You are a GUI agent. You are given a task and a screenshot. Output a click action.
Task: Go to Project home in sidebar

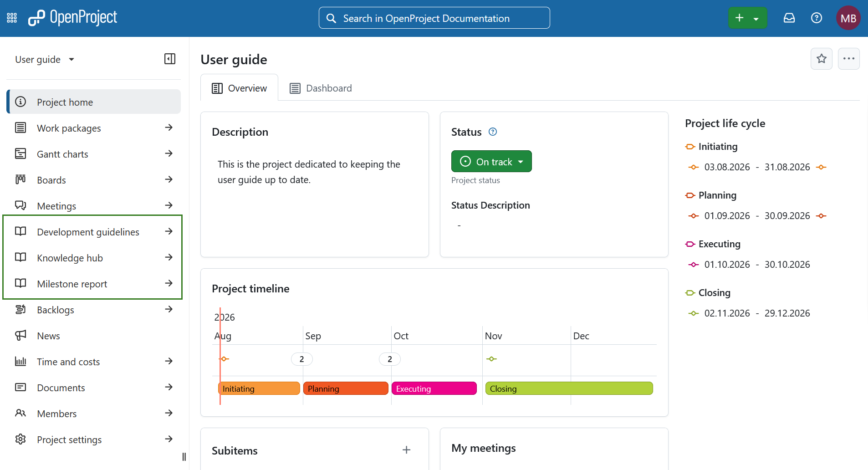[x=94, y=102]
